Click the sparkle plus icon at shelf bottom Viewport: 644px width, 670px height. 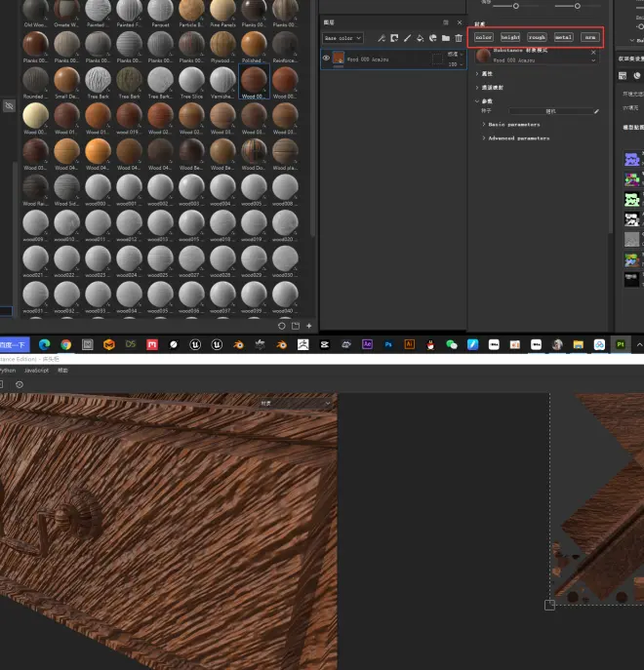309,326
